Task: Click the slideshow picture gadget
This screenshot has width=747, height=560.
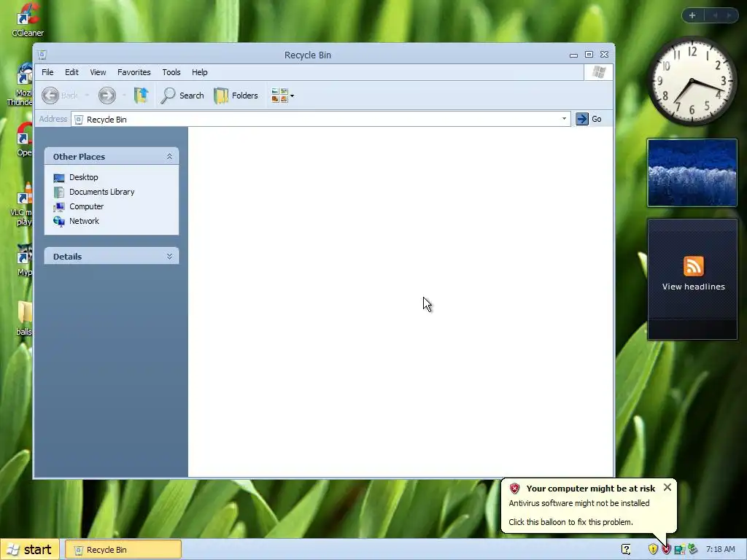Action: 692,173
